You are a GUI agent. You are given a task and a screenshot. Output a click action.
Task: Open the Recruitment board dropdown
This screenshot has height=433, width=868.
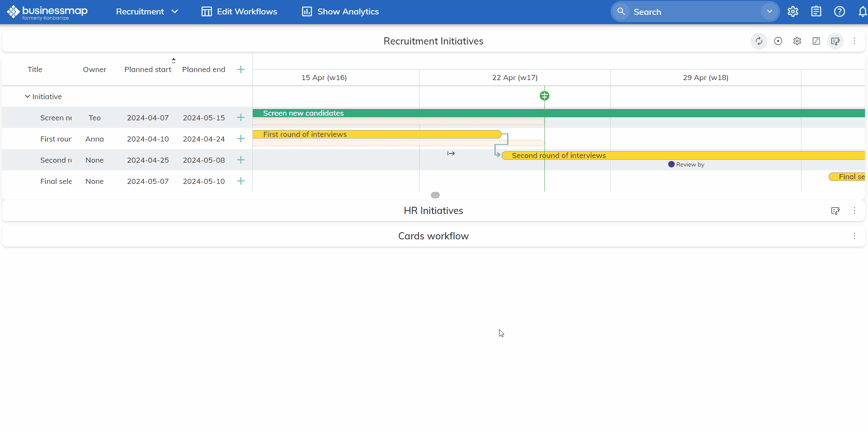coord(147,12)
